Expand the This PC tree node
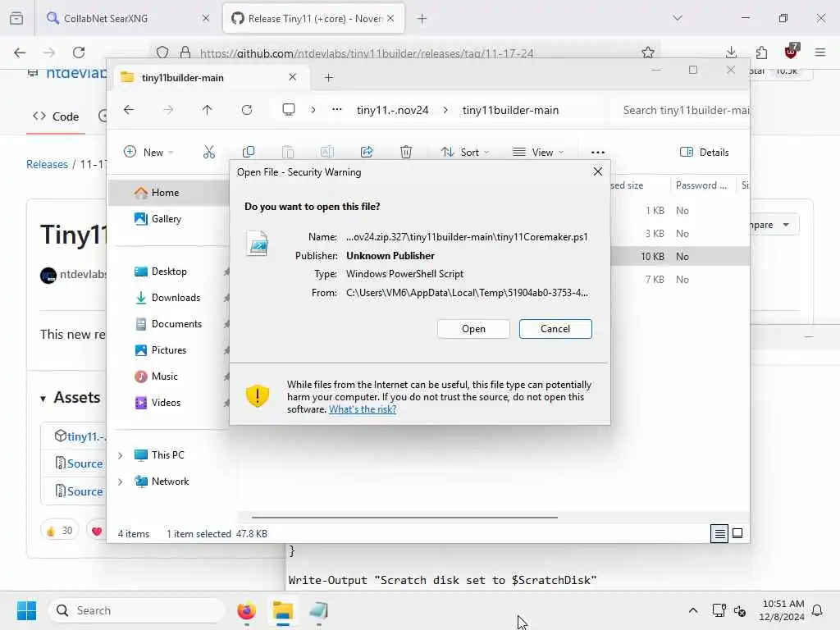The height and width of the screenshot is (630, 840). click(120, 455)
